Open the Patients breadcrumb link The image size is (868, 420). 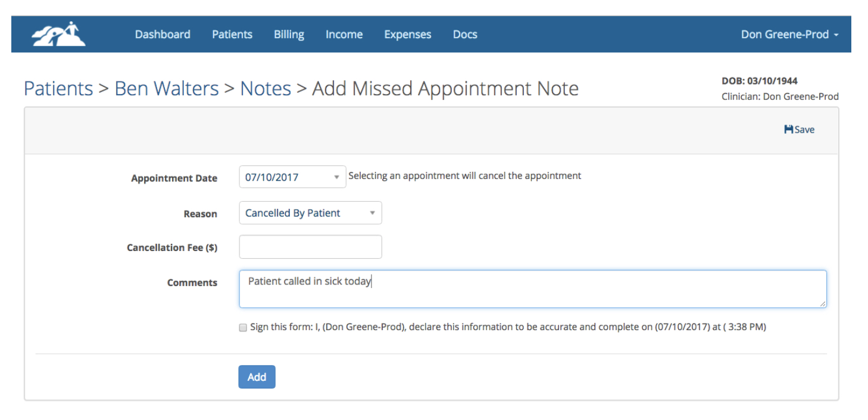[x=58, y=88]
